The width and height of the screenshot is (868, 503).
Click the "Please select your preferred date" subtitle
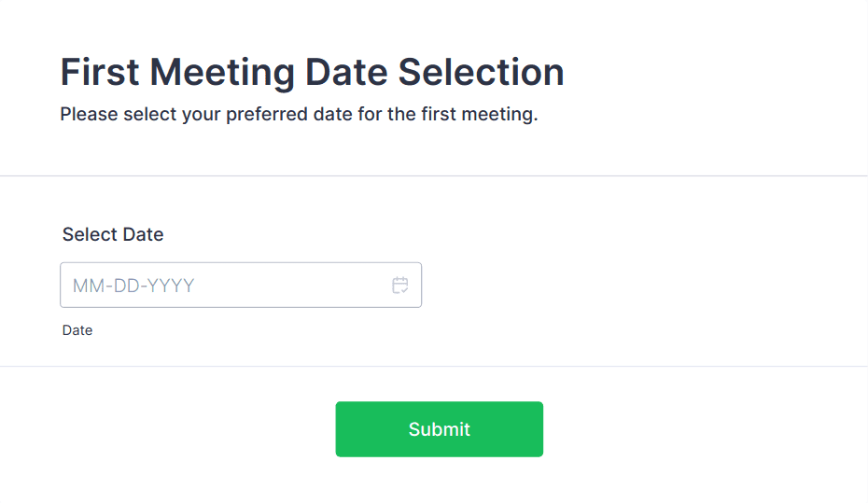(x=299, y=116)
